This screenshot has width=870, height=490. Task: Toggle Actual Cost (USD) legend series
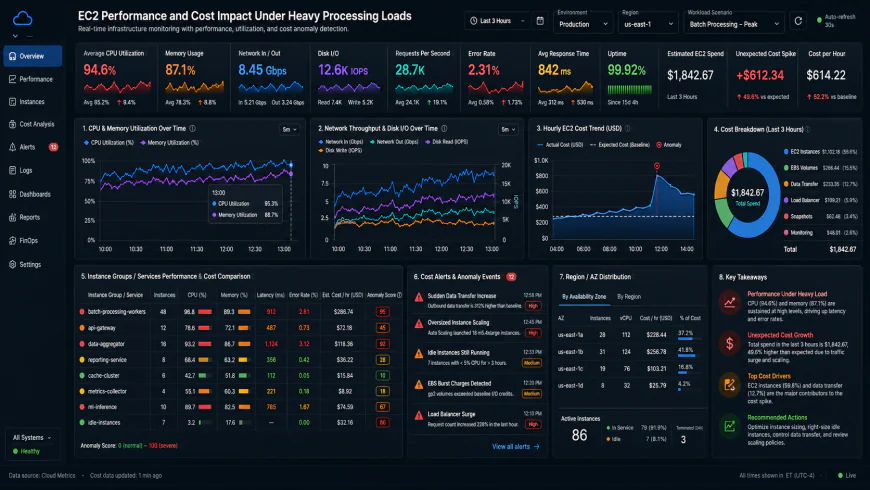pyautogui.click(x=560, y=145)
